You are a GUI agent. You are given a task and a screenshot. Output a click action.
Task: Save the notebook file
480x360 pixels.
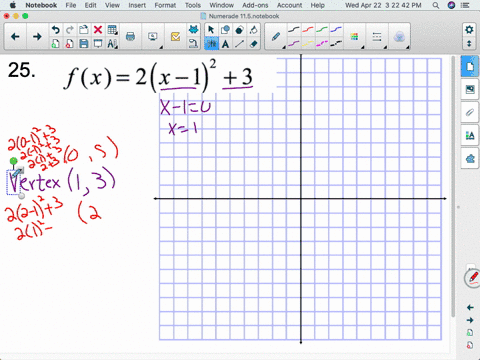[x=84, y=44]
